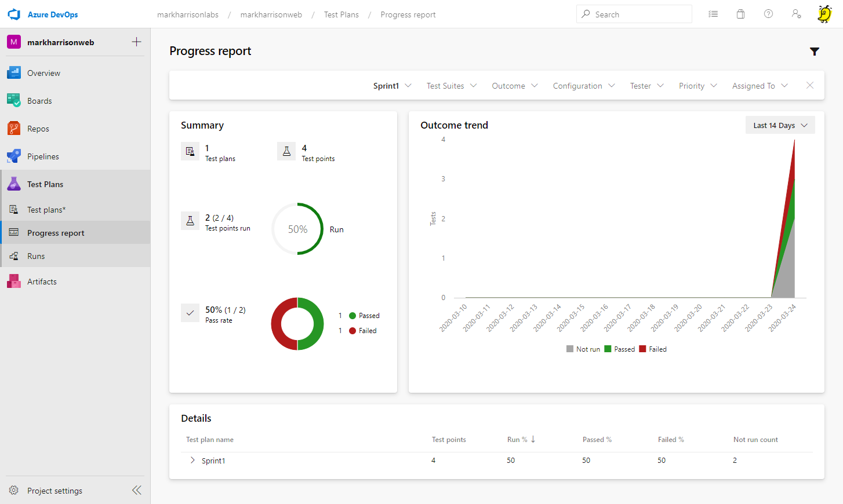This screenshot has width=843, height=504.
Task: Open the Last 14 Days dropdown
Action: click(780, 125)
